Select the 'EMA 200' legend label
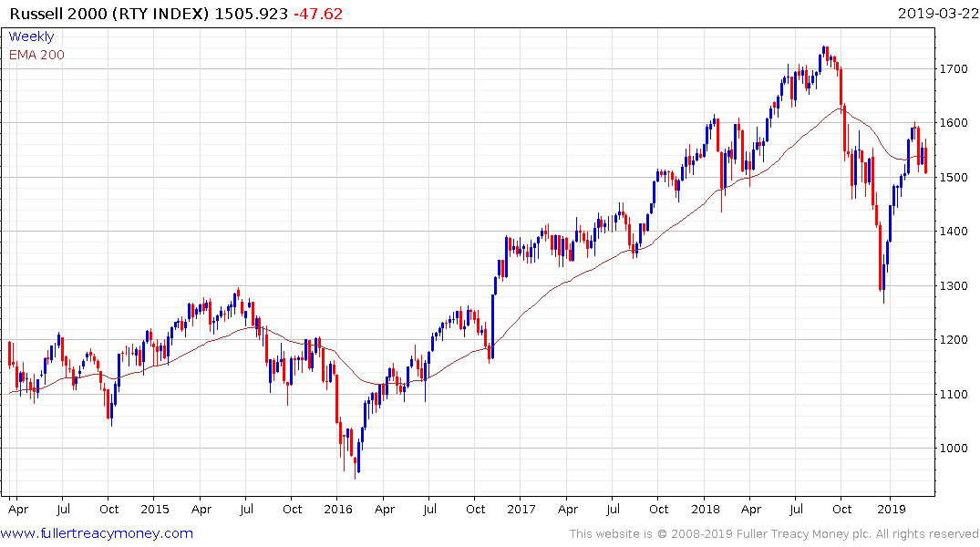The height and width of the screenshot is (547, 980). 36,55
